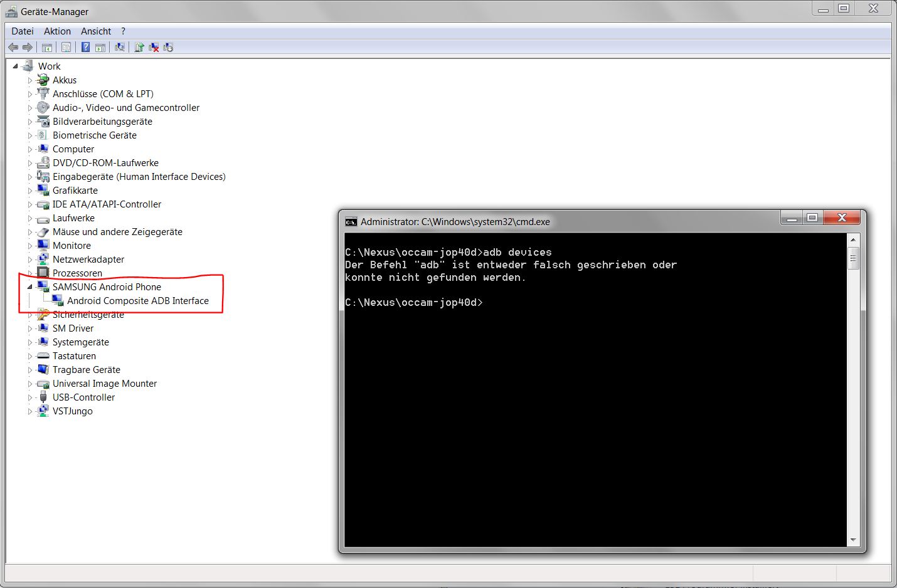Select the Systemgeräte tree item

click(x=81, y=342)
